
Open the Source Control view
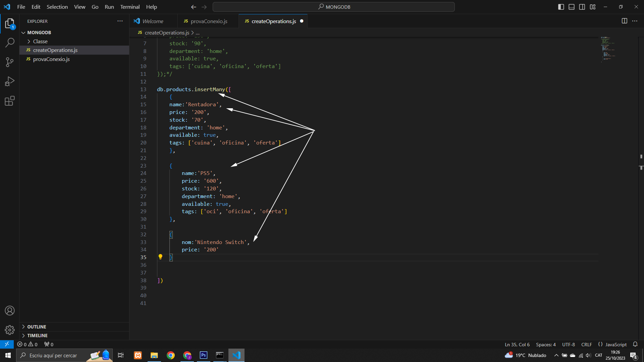click(10, 62)
